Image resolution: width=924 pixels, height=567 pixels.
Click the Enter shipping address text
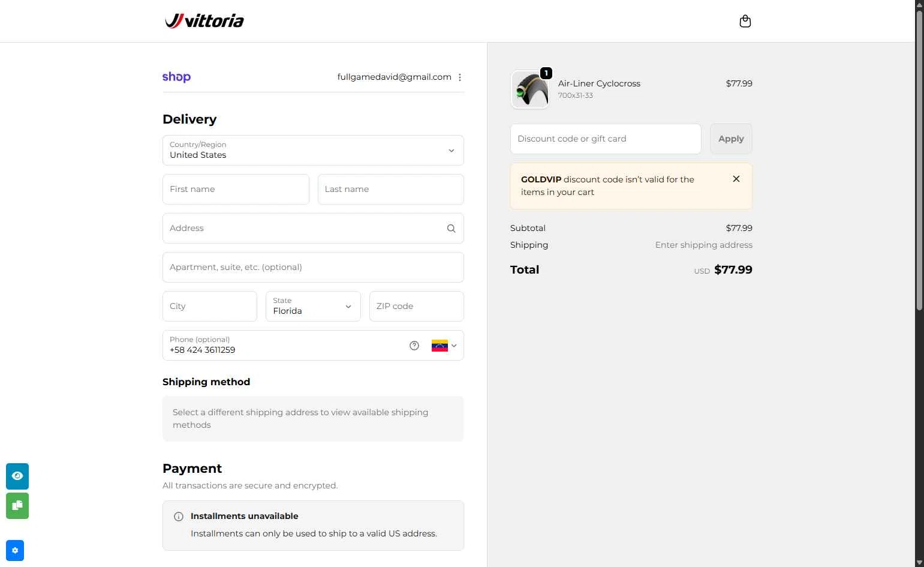[703, 245]
